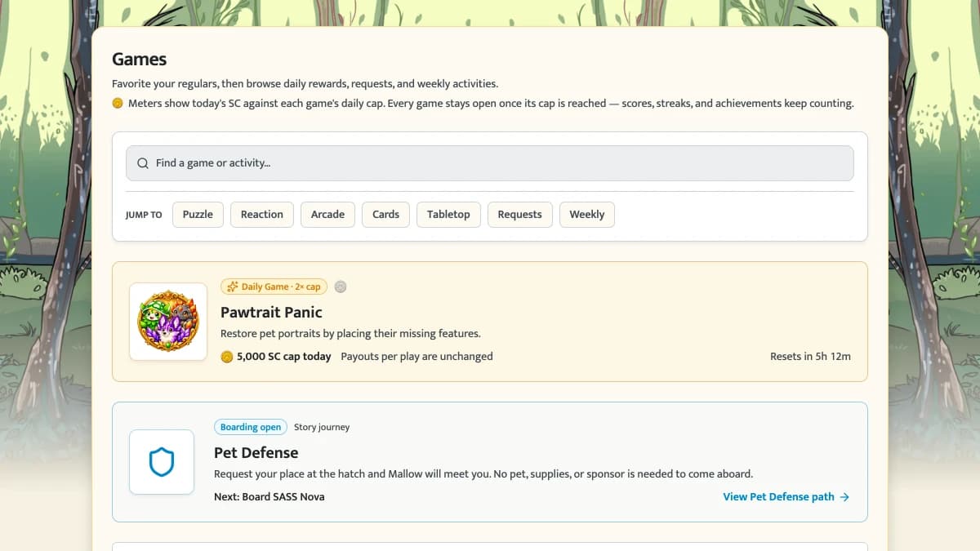This screenshot has height=551, width=980.
Task: Open the 'View Pet Defense path' link
Action: pos(786,496)
